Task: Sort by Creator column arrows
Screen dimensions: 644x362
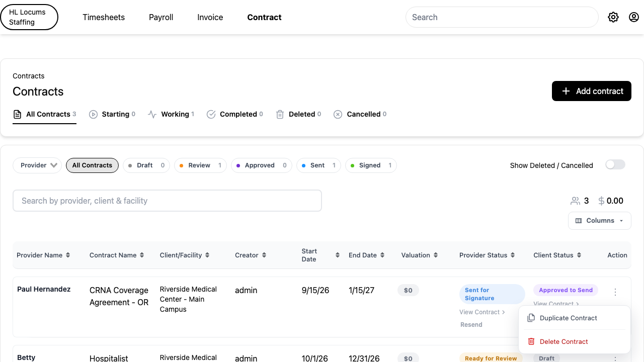Action: pos(264,255)
